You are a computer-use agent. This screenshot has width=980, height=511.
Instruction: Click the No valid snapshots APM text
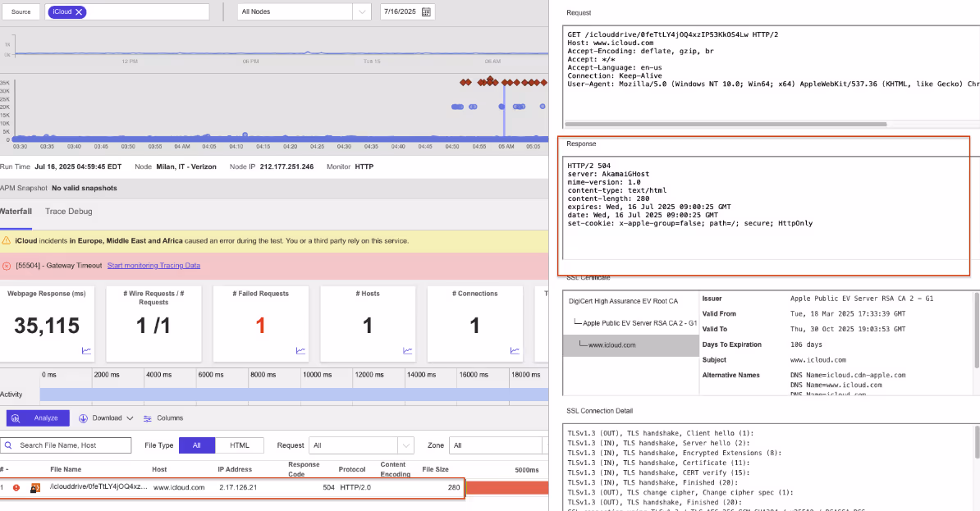click(85, 188)
